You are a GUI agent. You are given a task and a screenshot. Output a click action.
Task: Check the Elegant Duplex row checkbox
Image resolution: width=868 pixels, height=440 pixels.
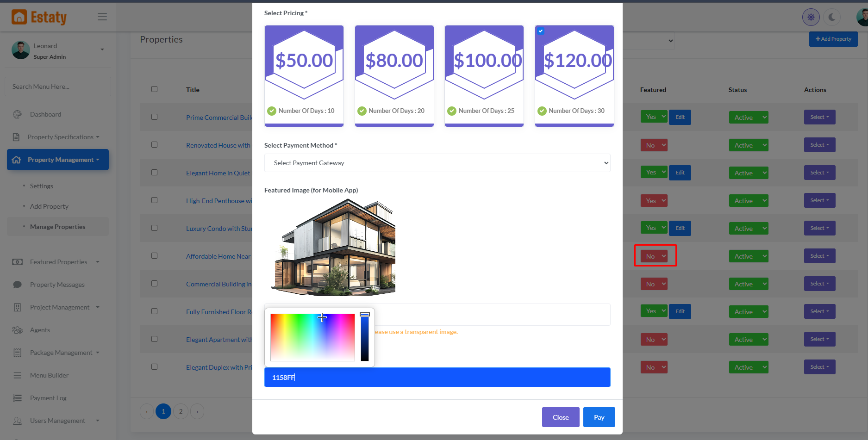[x=155, y=367]
